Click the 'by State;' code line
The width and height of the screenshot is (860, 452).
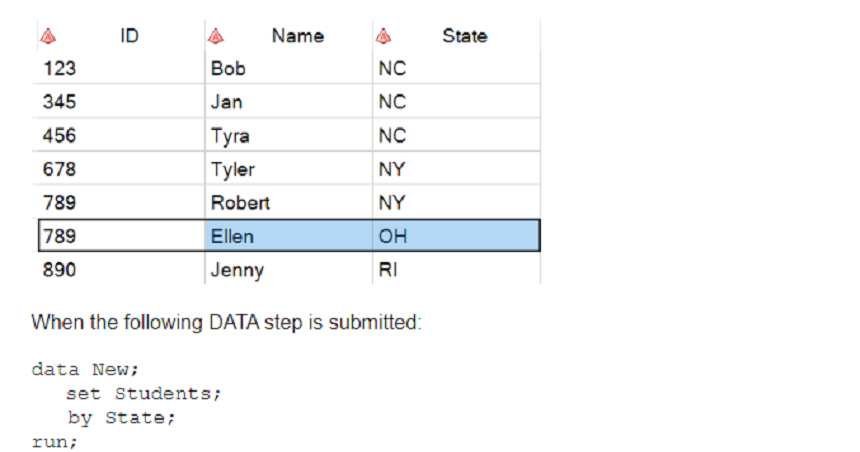click(121, 418)
